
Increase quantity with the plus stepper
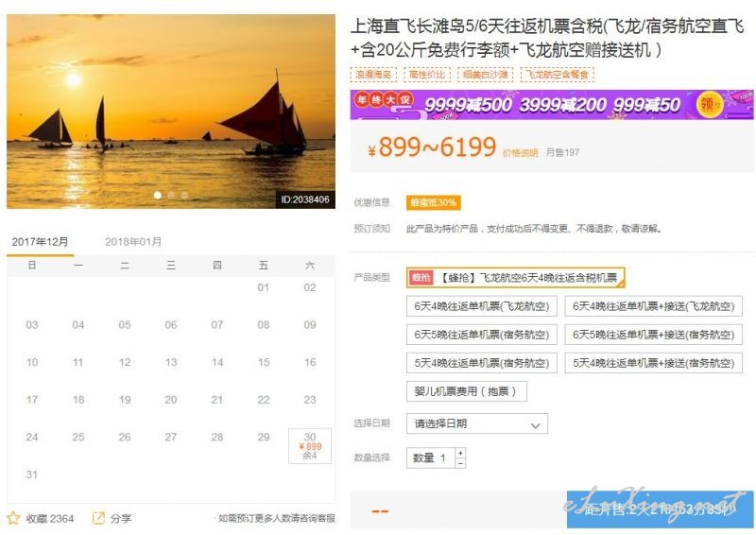tap(460, 453)
